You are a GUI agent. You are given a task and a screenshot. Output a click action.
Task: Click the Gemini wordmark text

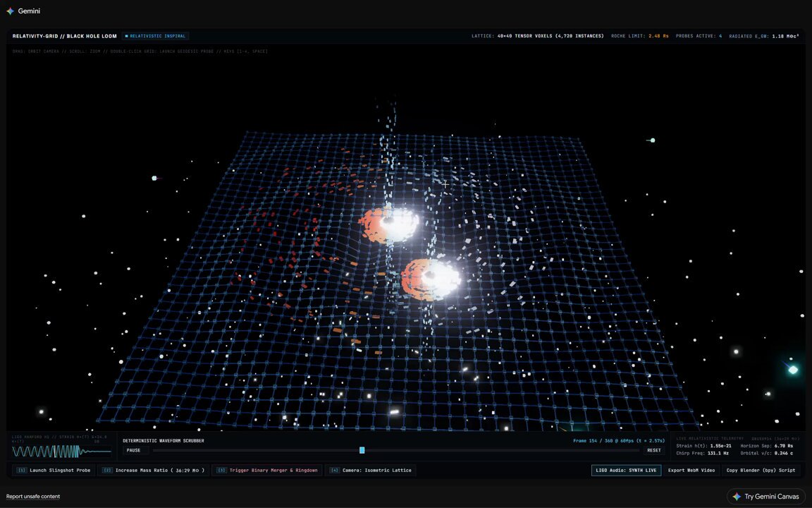[x=29, y=11]
